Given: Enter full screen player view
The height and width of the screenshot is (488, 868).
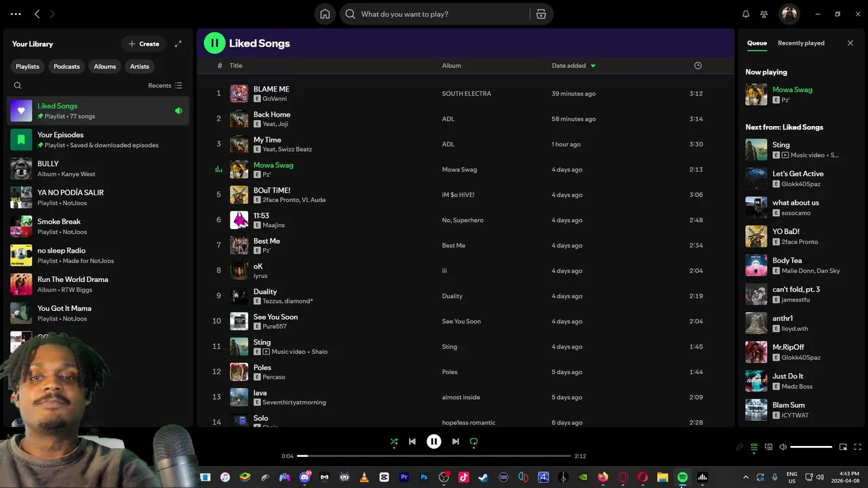Looking at the screenshot, I should tap(857, 447).
